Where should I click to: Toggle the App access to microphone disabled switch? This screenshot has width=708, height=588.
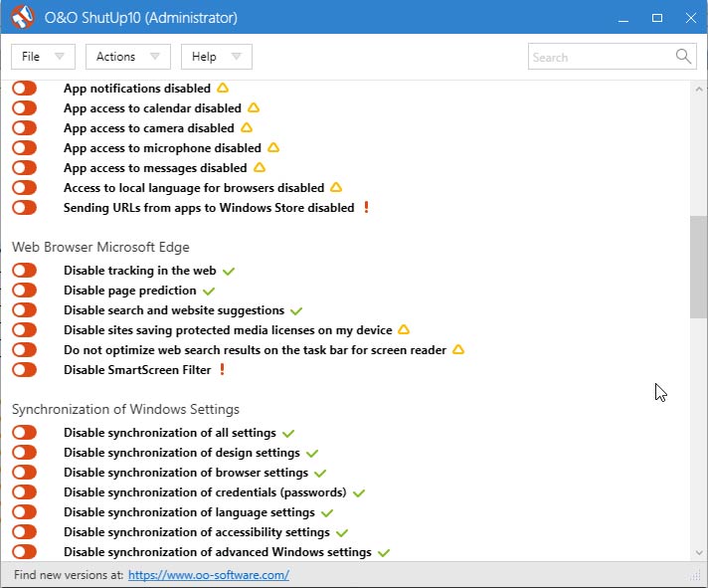point(25,147)
